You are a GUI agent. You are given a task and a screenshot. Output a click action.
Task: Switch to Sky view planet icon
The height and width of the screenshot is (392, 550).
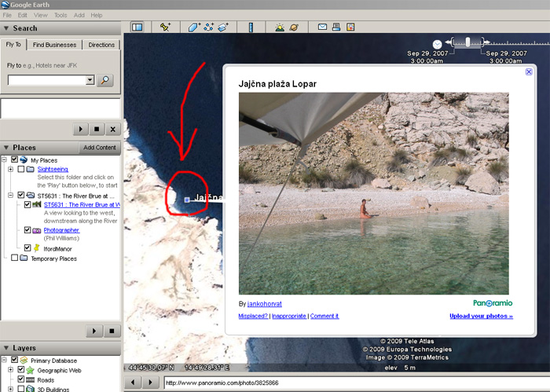click(294, 27)
